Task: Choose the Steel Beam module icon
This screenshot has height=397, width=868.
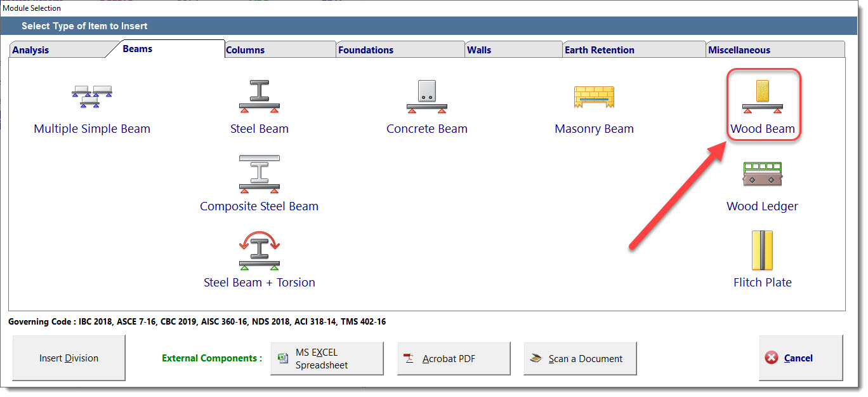Action: (x=259, y=97)
